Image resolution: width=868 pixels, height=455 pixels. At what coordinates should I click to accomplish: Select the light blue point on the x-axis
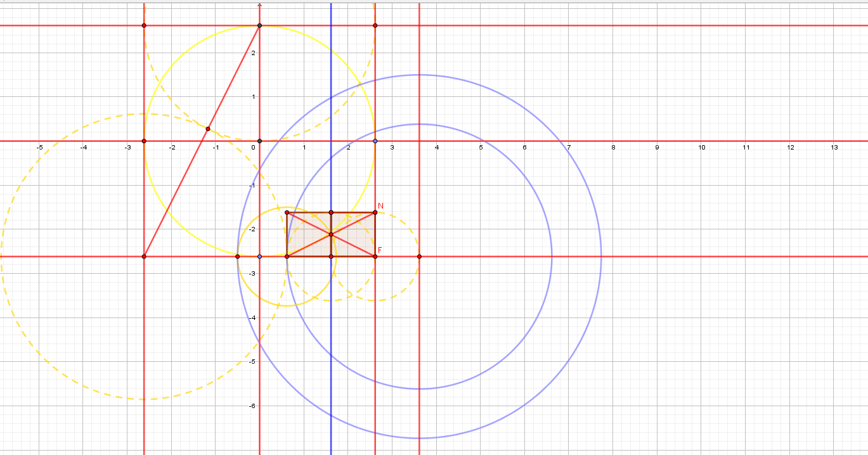click(375, 141)
